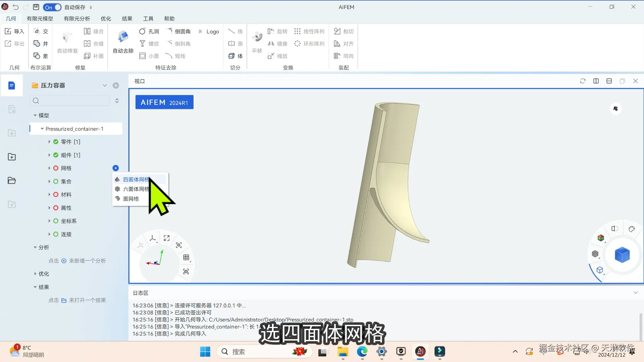This screenshot has height=362, width=644.
Task: Open the 倒圆角 fillet tool
Action: pos(179,31)
